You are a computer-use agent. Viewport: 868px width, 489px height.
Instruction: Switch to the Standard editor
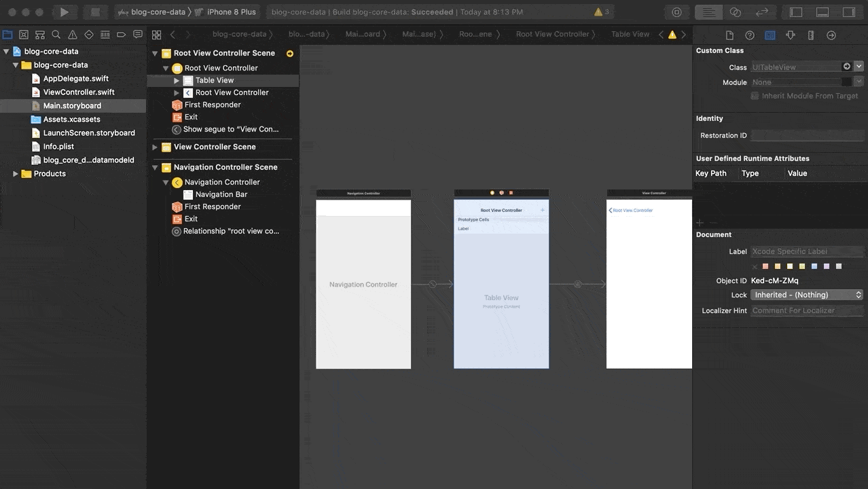click(708, 12)
